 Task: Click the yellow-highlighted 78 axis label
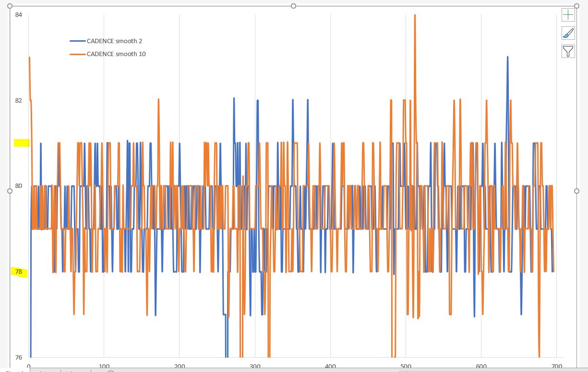click(19, 272)
